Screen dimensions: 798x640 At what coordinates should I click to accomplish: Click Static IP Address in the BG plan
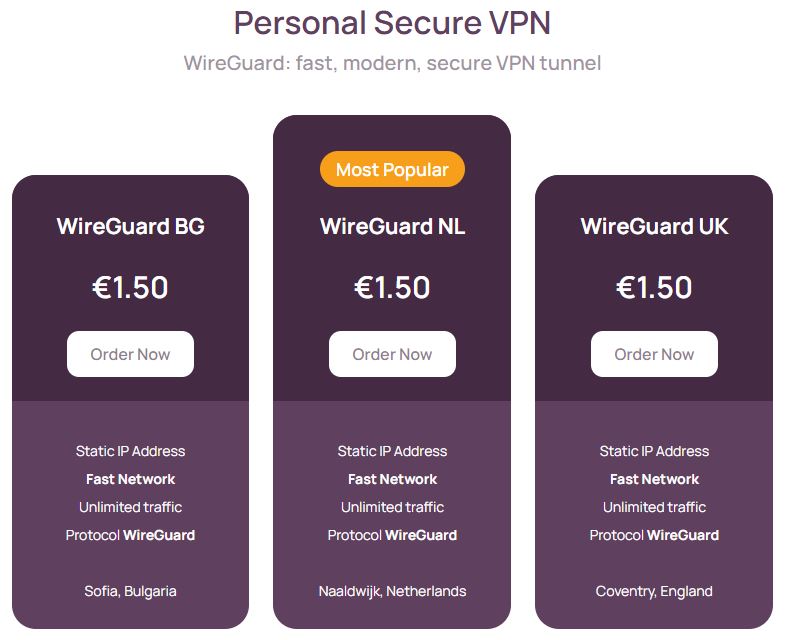coord(130,451)
